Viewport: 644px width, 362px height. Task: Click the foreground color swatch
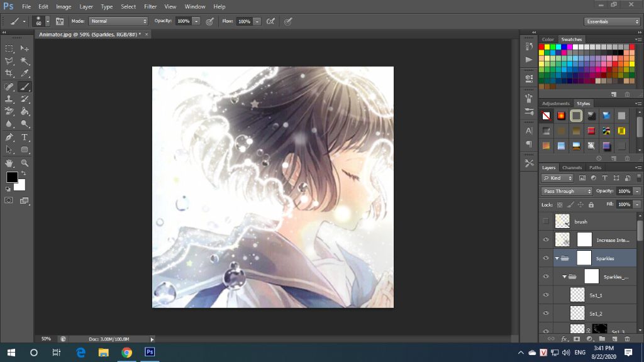coord(11,177)
